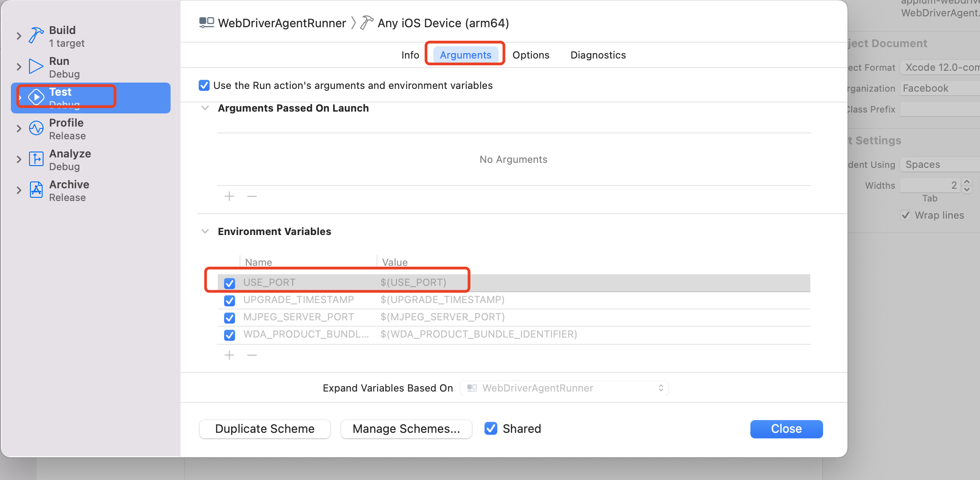Switch to the Options tab
Image resolution: width=980 pixels, height=480 pixels.
pos(530,55)
